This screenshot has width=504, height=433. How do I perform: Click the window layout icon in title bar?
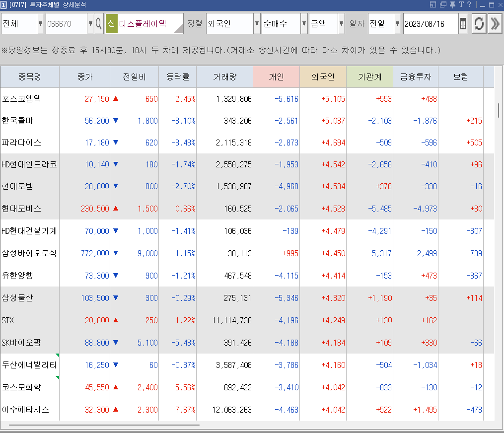point(433,4)
